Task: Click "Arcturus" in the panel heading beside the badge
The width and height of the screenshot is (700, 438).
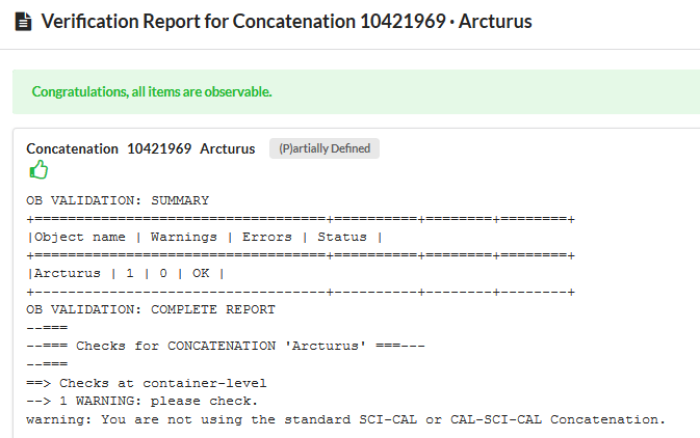Action: click(x=227, y=149)
